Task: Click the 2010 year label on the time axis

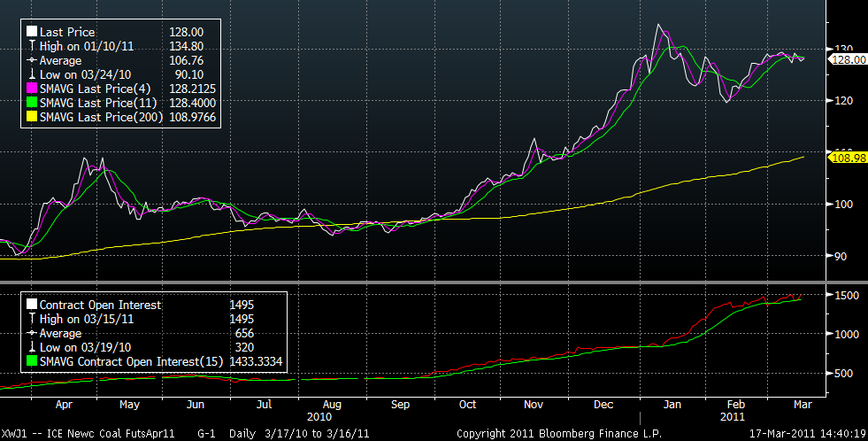Action: click(319, 416)
